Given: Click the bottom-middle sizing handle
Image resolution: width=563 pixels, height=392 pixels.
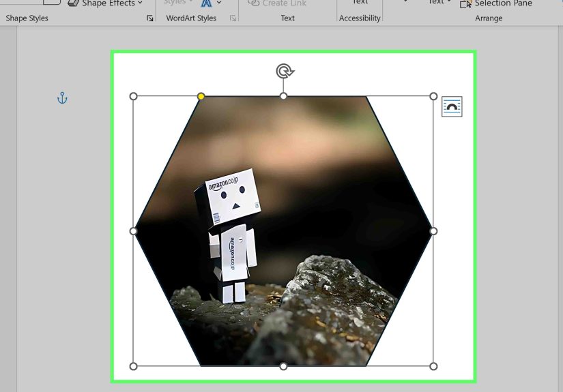Looking at the screenshot, I should [283, 366].
